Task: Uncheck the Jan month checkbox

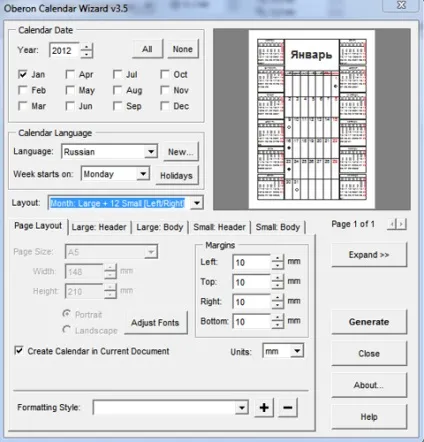Action: tap(23, 74)
